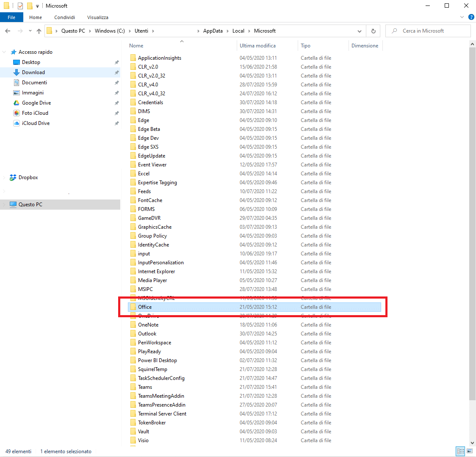Screen dimensions: 476x457
Task: Sort by the Dimensione column header
Action: pos(365,46)
